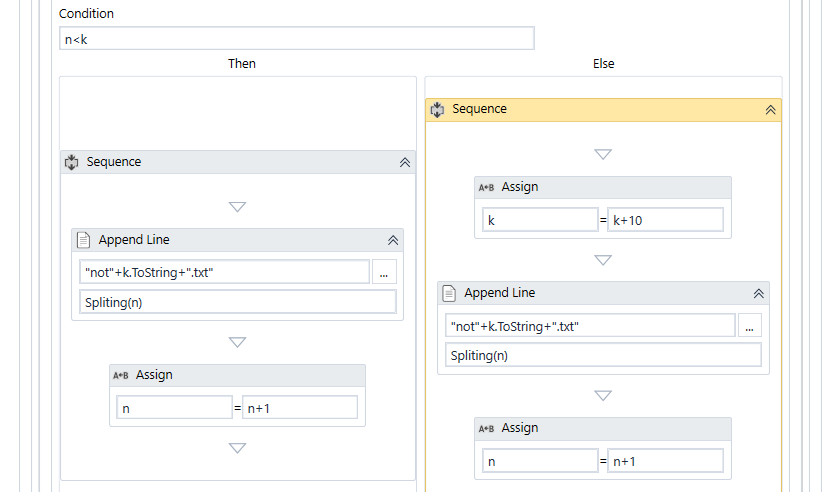Edit the Condition field containing n<k
831x492 pixels.
296,38
